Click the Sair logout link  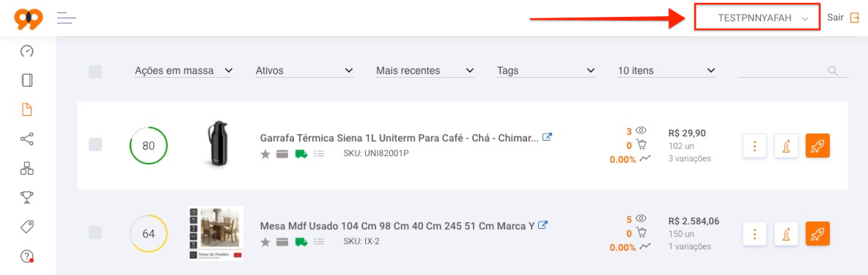843,18
